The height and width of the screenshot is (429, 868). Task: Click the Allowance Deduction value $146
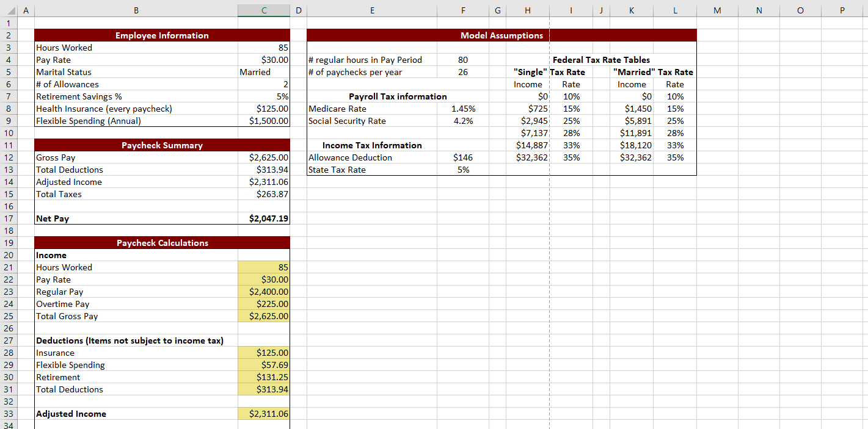tap(463, 157)
